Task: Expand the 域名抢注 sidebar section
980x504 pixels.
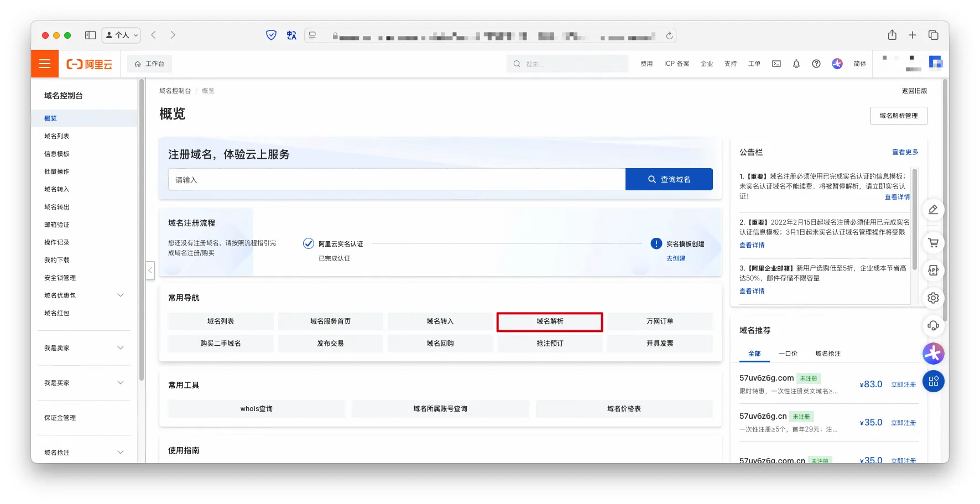Action: 121,453
